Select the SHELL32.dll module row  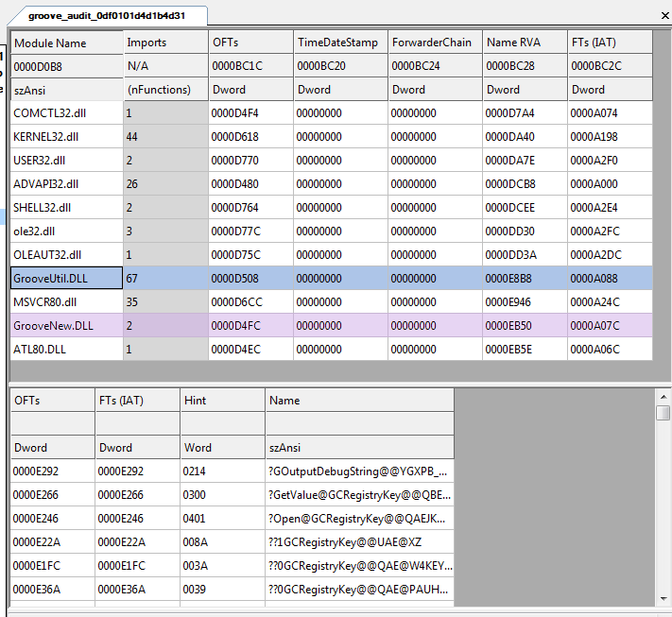(x=332, y=207)
